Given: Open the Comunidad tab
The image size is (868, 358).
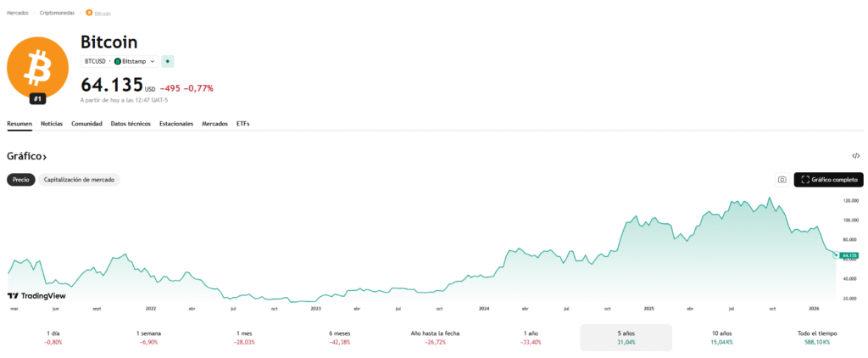Looking at the screenshot, I should click(87, 124).
